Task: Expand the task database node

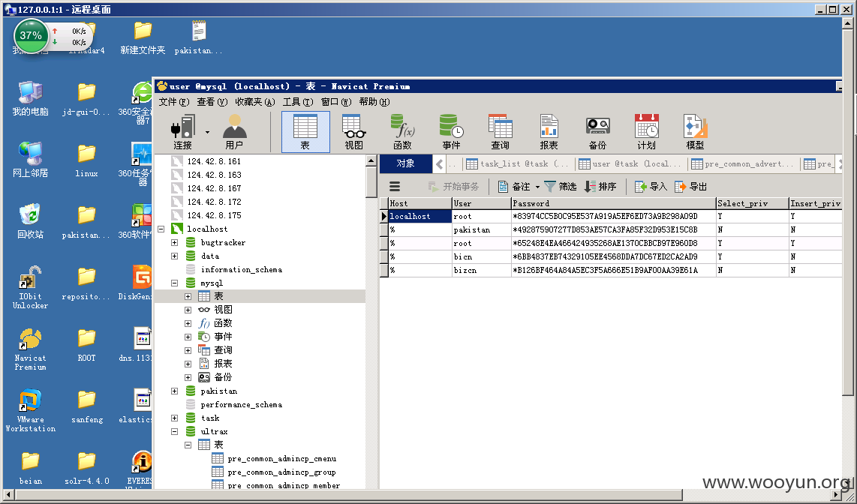Action: pos(174,418)
